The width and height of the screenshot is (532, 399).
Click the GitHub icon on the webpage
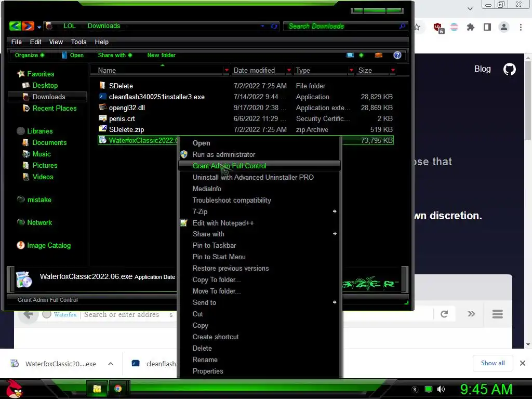tap(509, 69)
